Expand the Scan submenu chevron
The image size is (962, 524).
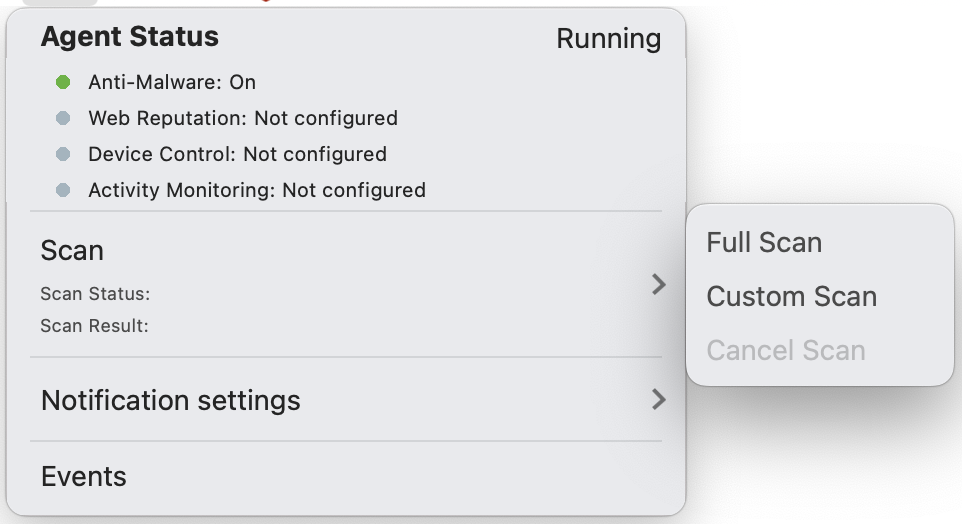click(658, 284)
